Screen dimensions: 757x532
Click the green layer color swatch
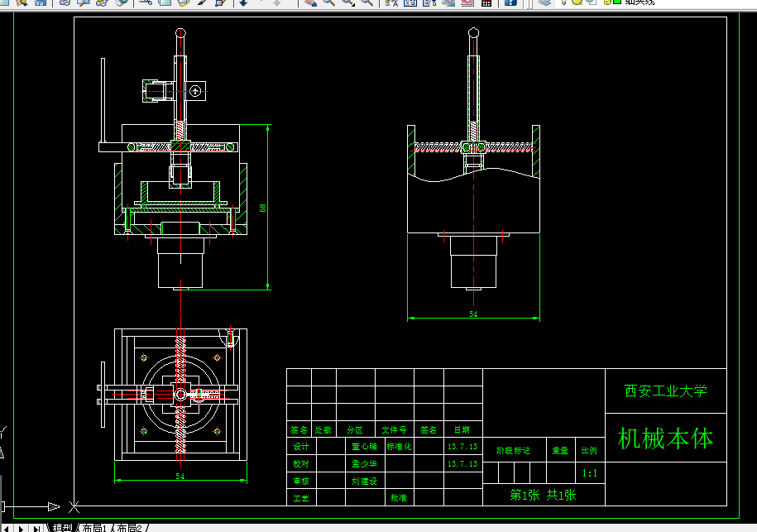(x=617, y=2)
